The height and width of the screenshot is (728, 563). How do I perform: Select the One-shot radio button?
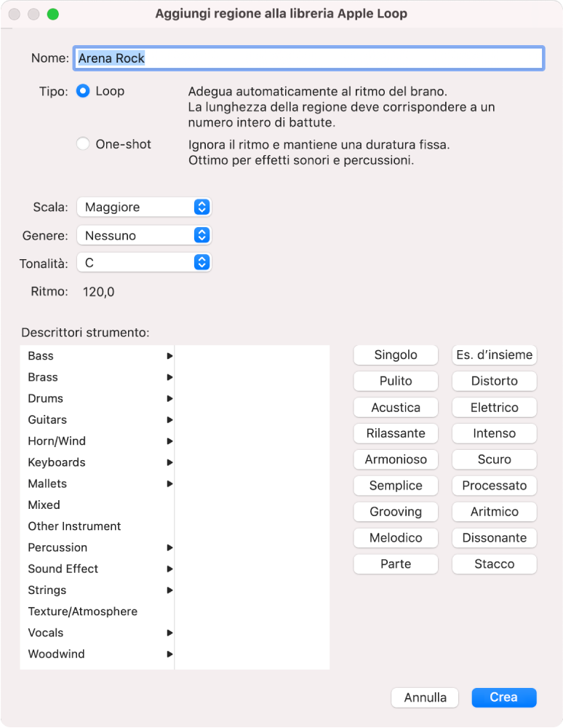pyautogui.click(x=83, y=144)
